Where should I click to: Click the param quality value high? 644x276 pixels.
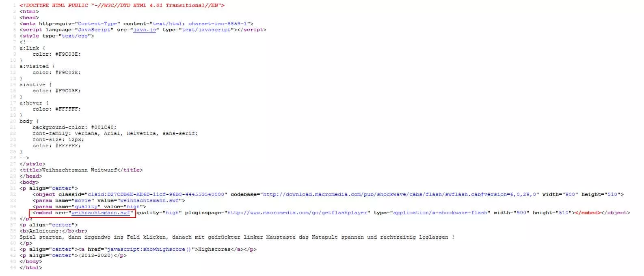tap(133, 206)
